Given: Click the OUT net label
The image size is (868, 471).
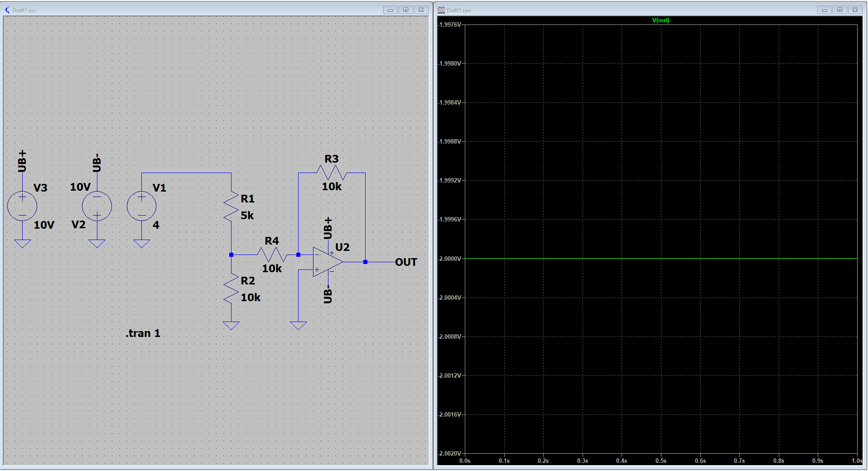Looking at the screenshot, I should (406, 262).
